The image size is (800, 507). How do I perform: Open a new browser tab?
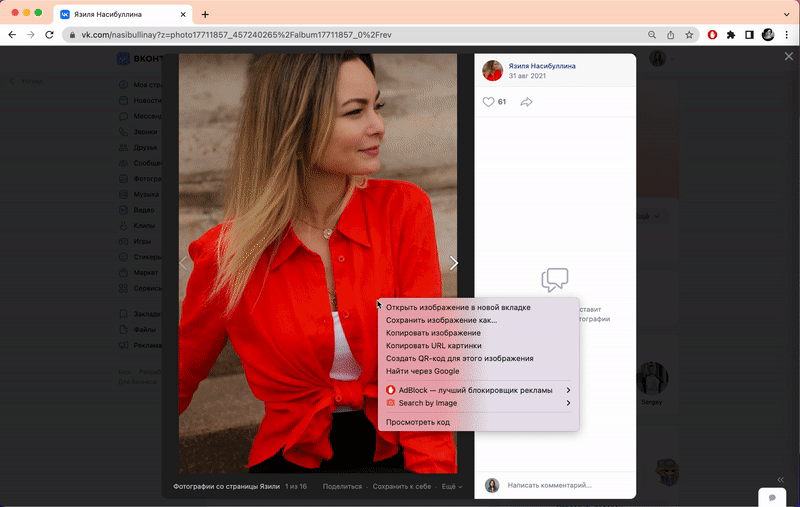coord(205,14)
